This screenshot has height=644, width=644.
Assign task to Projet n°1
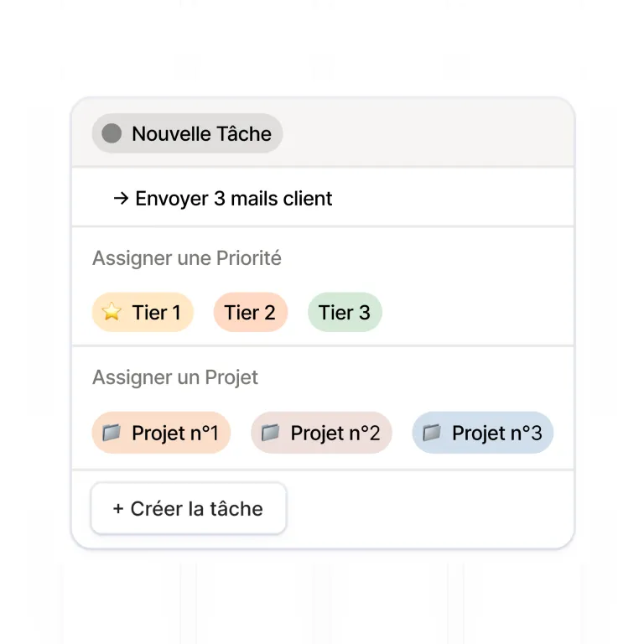coord(161,433)
